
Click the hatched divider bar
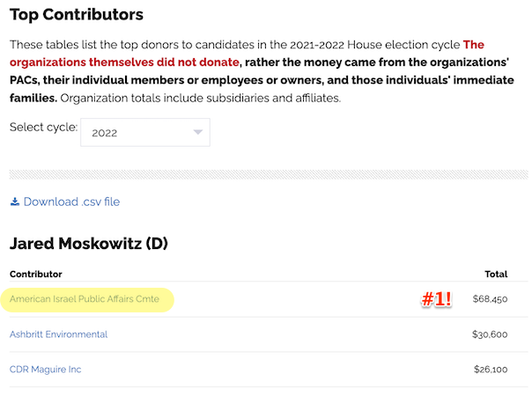(269, 174)
